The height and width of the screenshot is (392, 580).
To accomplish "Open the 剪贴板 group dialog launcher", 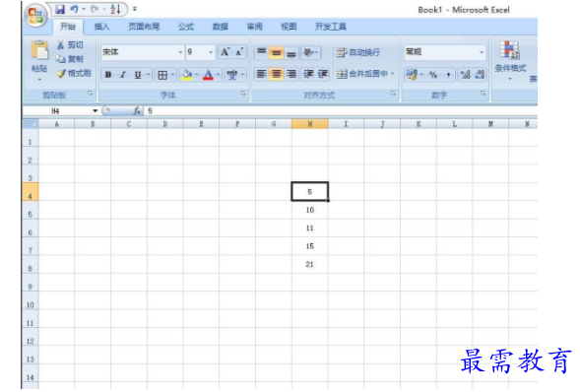I will pos(91,94).
